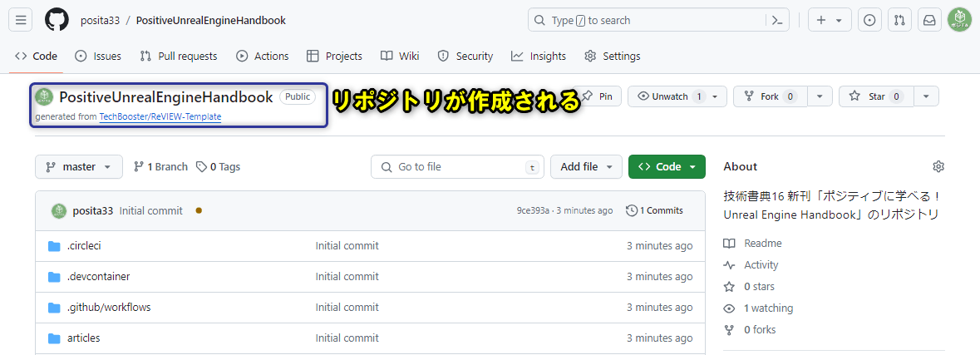Star the repository

point(877,97)
